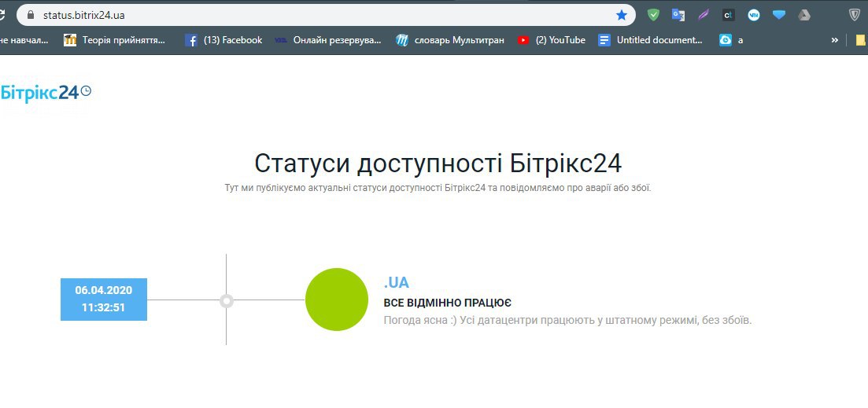Click the grey shield extension icon
Screen dimensions: 868x408
855,16
